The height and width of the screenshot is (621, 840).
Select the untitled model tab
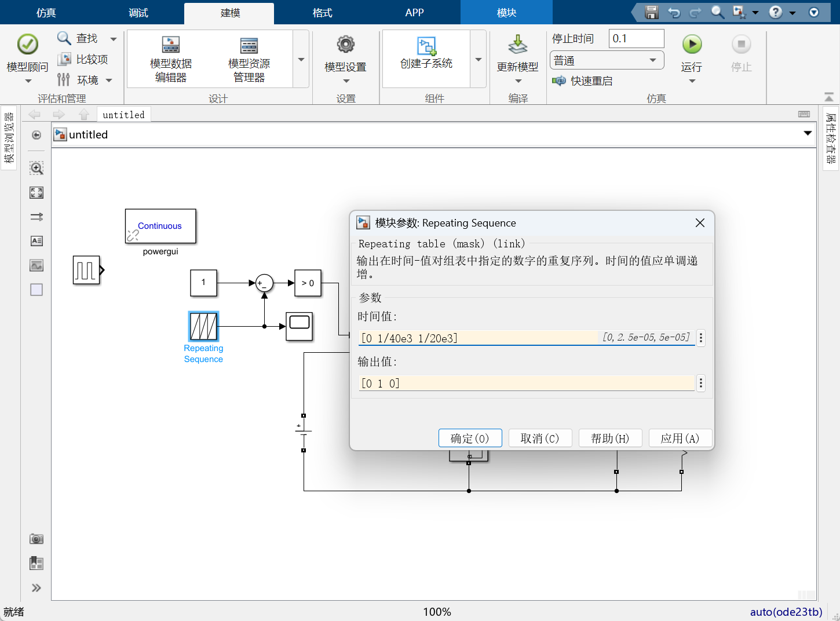[x=123, y=115]
